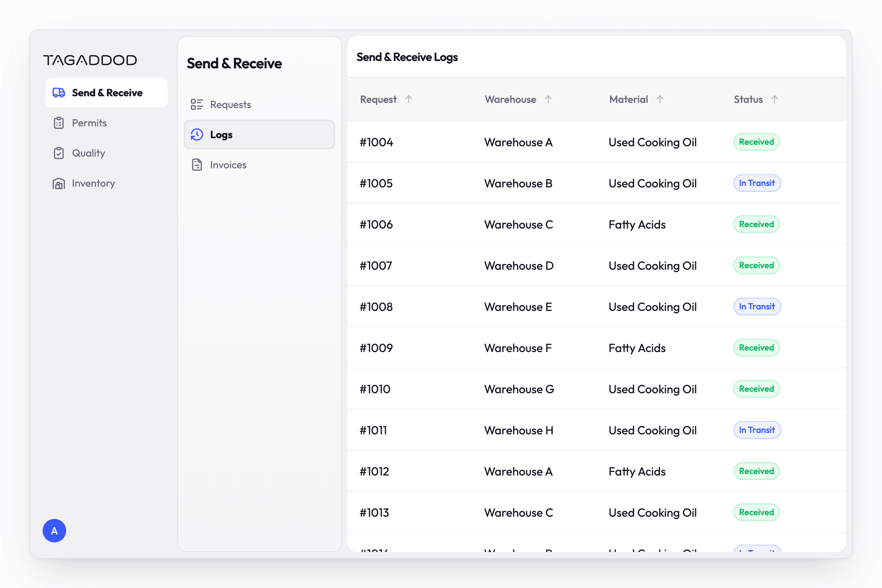The height and width of the screenshot is (588, 882).
Task: Select Send & Receive sidebar item
Action: pyautogui.click(x=107, y=93)
